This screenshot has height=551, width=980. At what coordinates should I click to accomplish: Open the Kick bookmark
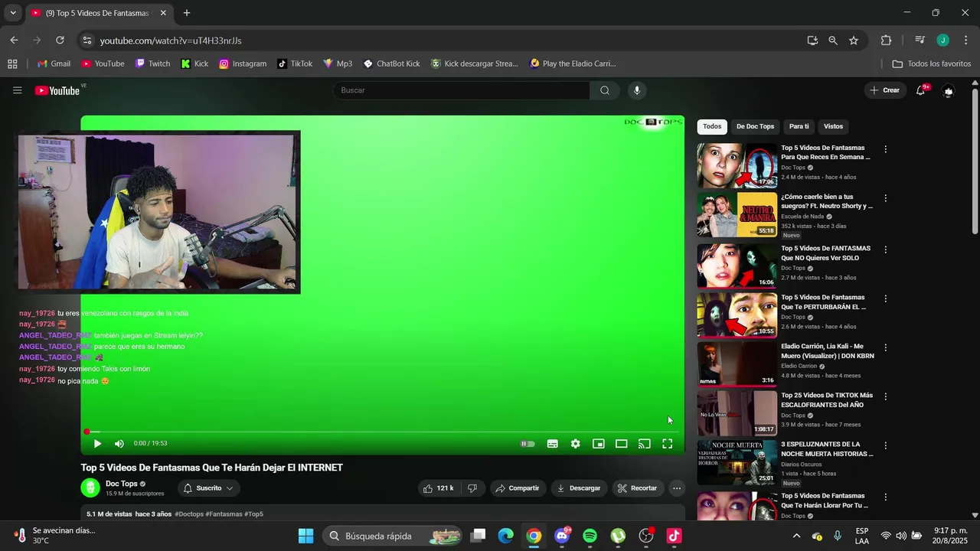(194, 64)
